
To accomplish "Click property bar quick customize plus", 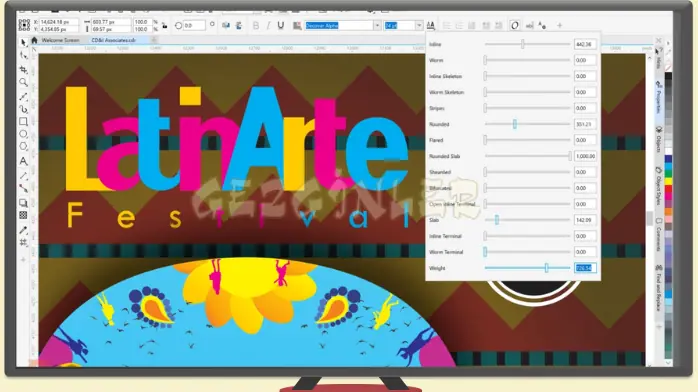I will click(x=560, y=25).
